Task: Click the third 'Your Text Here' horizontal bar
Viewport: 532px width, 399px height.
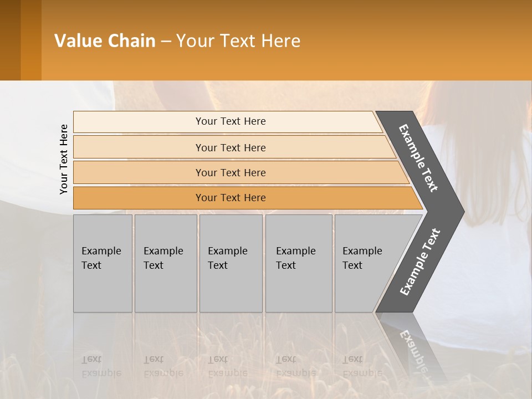Action: (x=231, y=172)
